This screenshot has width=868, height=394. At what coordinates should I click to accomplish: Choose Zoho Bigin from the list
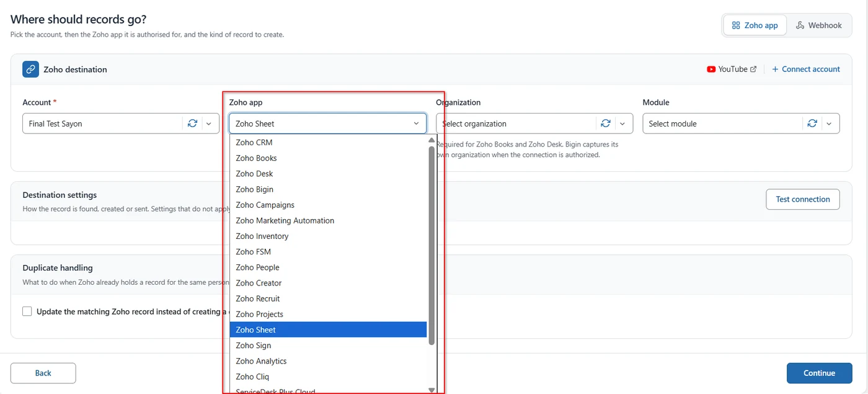328,189
